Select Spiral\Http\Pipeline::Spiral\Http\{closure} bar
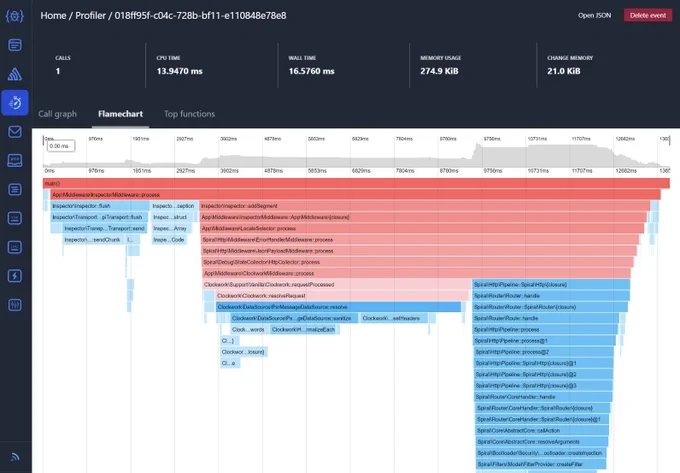The image size is (680, 473). pos(551,285)
